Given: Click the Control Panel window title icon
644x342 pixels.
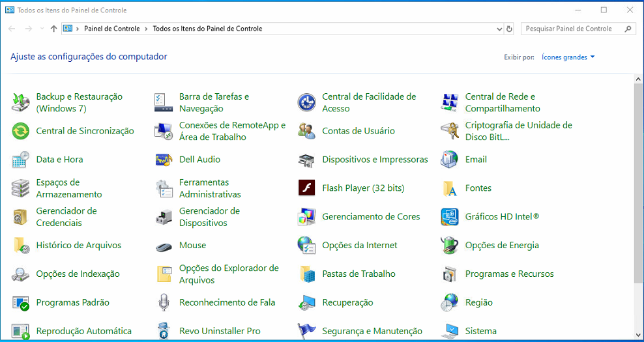Looking at the screenshot, I should [x=9, y=10].
